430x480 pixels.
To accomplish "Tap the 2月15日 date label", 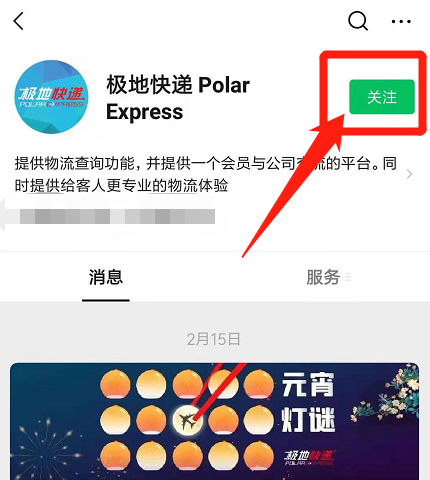I will (x=213, y=339).
